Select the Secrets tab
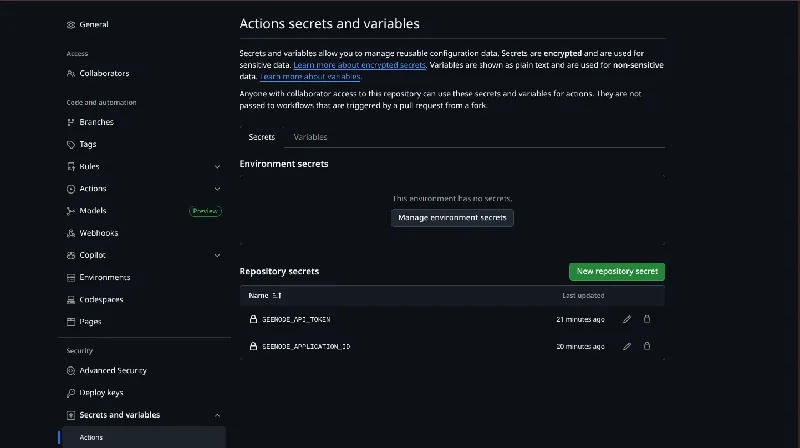 (x=261, y=137)
